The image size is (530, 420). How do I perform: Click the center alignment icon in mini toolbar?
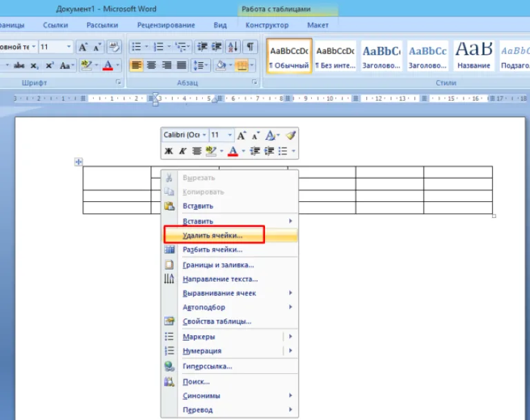(197, 151)
